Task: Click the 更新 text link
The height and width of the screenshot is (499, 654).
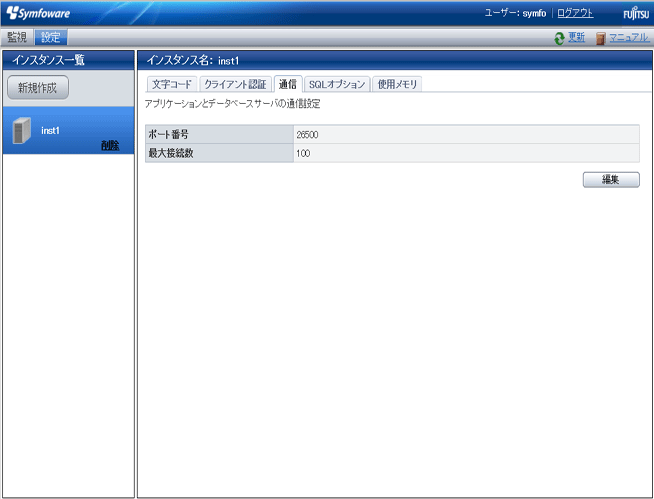Action: coord(577,38)
